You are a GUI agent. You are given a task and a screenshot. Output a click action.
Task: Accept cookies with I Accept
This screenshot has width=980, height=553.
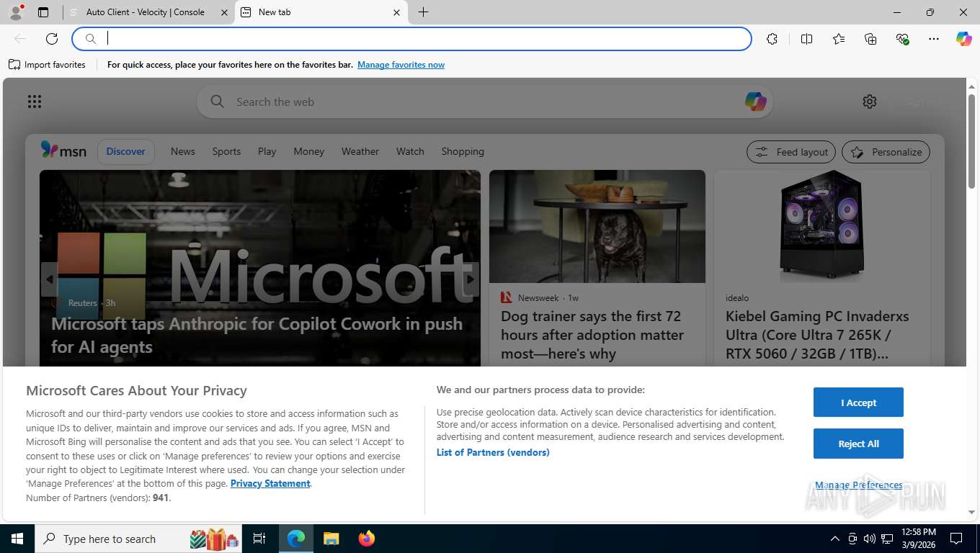858,403
